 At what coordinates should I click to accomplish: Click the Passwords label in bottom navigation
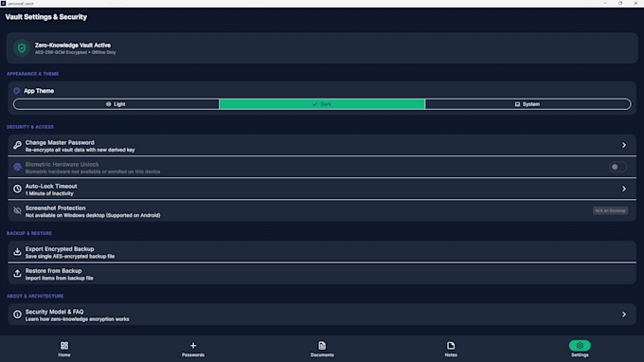point(193,355)
